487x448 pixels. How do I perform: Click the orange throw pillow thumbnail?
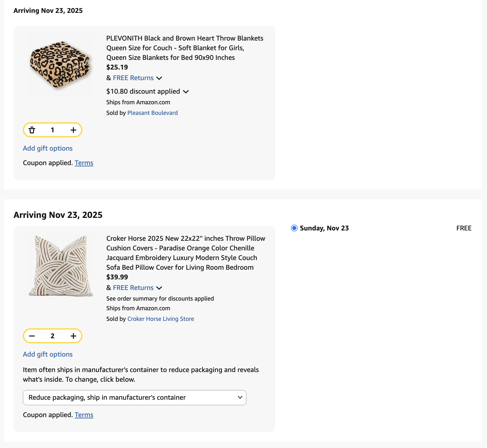[61, 266]
